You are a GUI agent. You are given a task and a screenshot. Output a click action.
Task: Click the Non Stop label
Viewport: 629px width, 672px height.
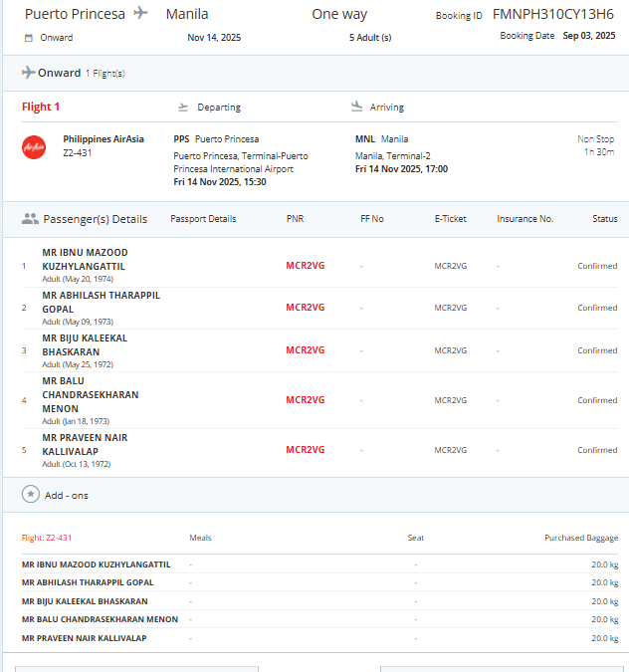pyautogui.click(x=595, y=139)
